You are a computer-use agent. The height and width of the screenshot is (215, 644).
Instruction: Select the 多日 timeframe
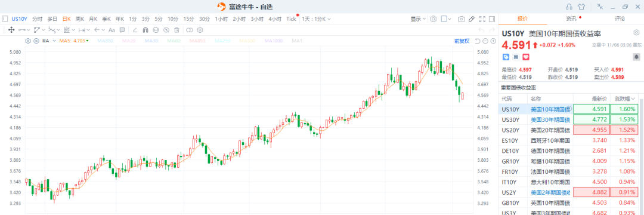click(52, 19)
